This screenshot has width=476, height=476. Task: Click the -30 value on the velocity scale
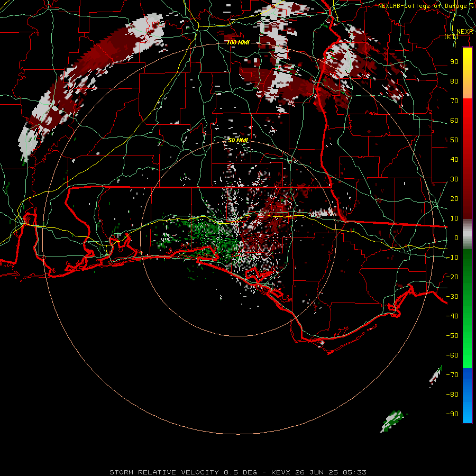point(452,297)
